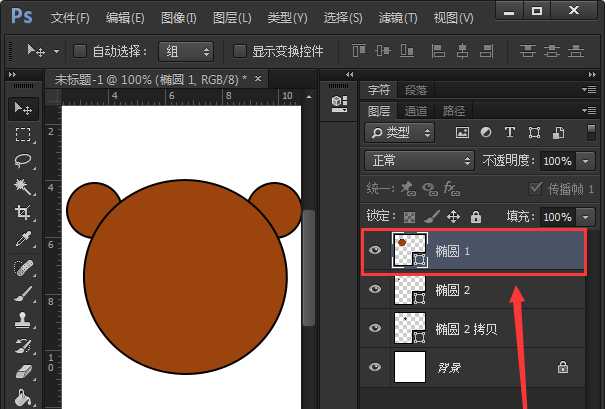Click the lock all icon in Layers panel
Image resolution: width=605 pixels, height=409 pixels.
[x=476, y=216]
